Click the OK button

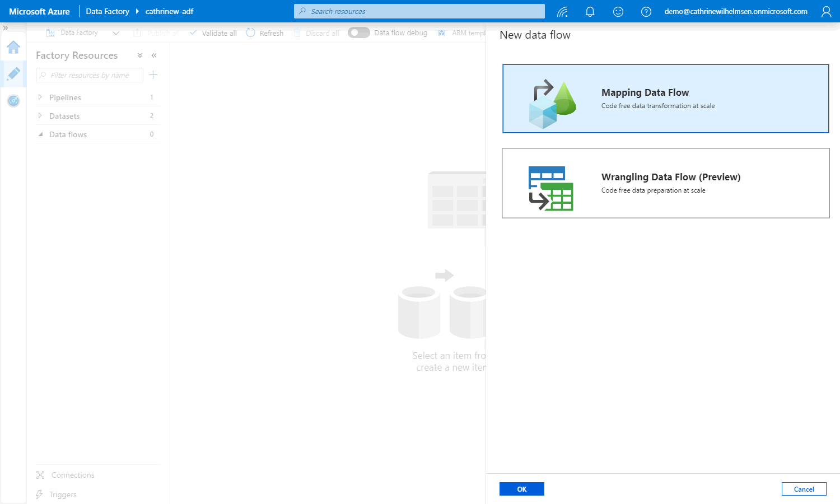click(521, 489)
